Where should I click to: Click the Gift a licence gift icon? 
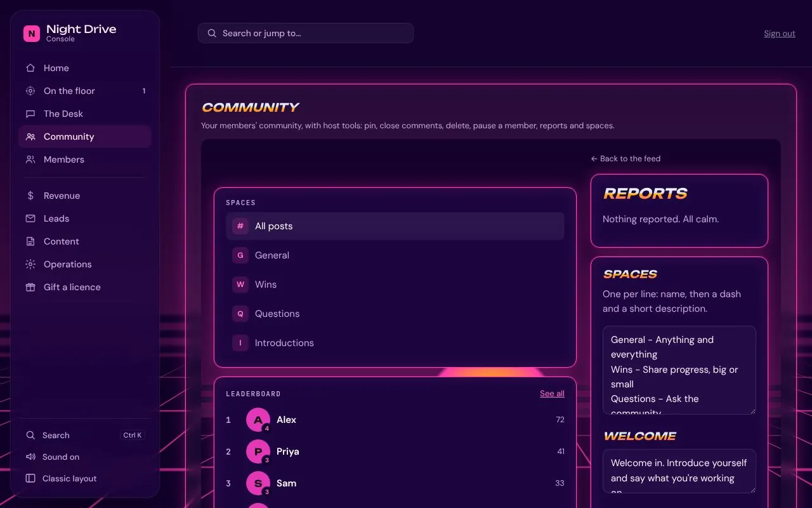tap(30, 287)
